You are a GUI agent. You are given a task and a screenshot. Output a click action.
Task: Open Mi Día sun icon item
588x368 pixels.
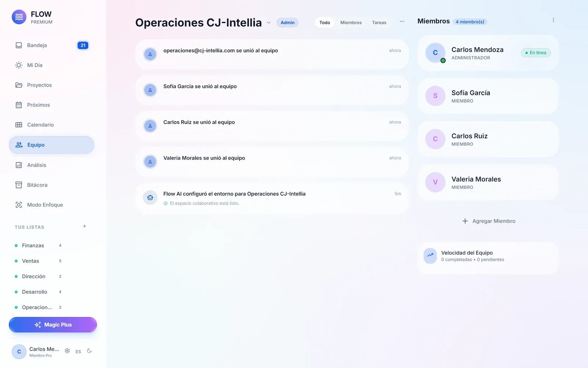click(51, 65)
